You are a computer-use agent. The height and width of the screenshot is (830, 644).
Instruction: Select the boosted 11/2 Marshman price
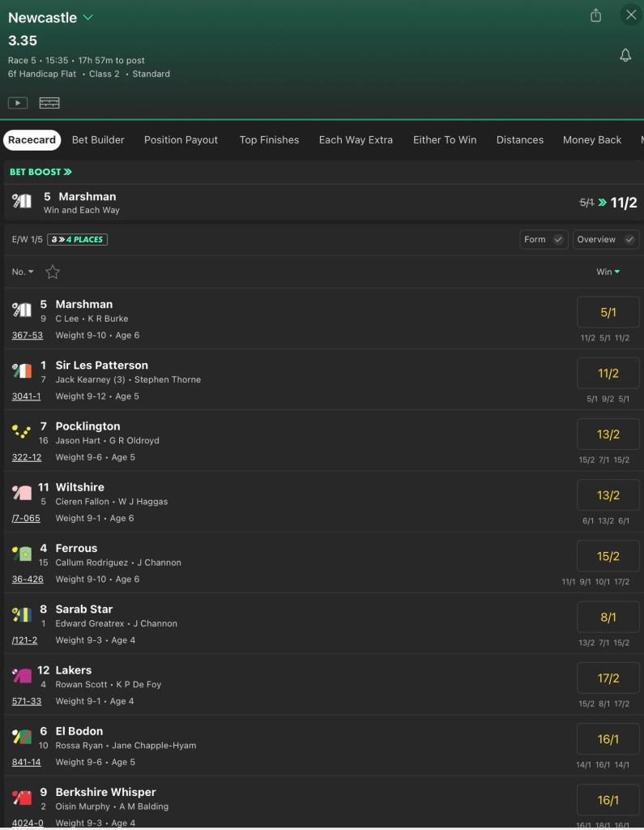pyautogui.click(x=623, y=203)
